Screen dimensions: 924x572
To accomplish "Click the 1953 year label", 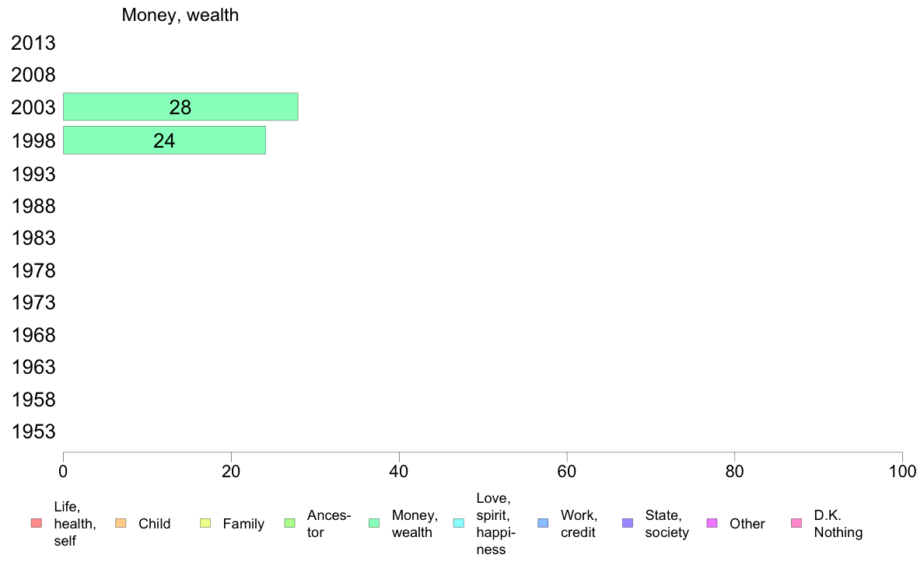I will tap(33, 432).
